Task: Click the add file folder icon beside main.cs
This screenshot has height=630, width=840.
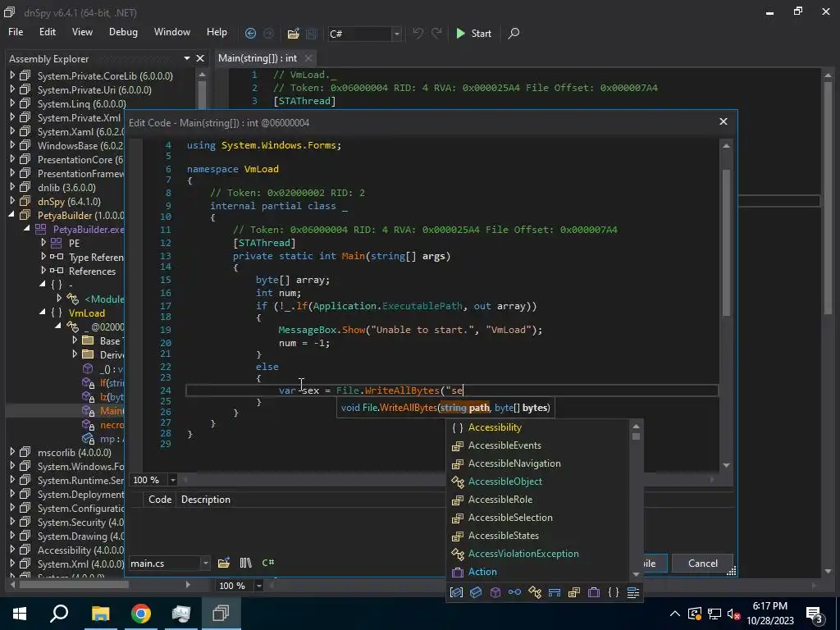Action: point(224,563)
